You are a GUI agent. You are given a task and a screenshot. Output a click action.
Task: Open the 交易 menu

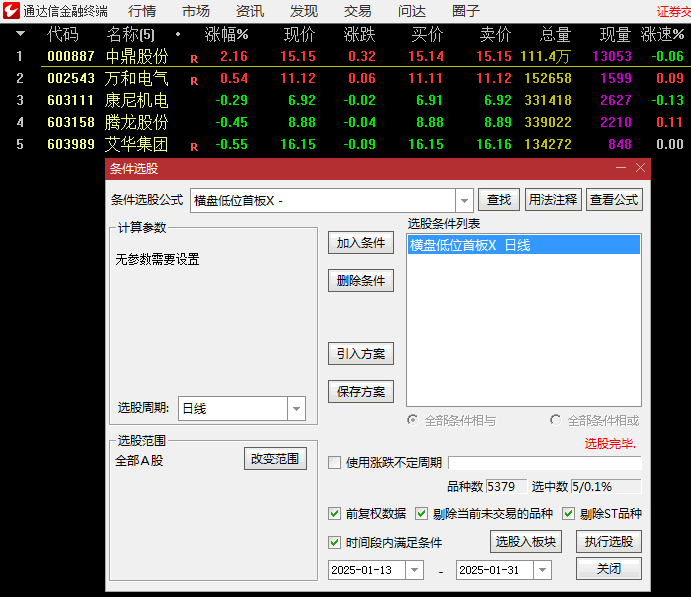[357, 11]
